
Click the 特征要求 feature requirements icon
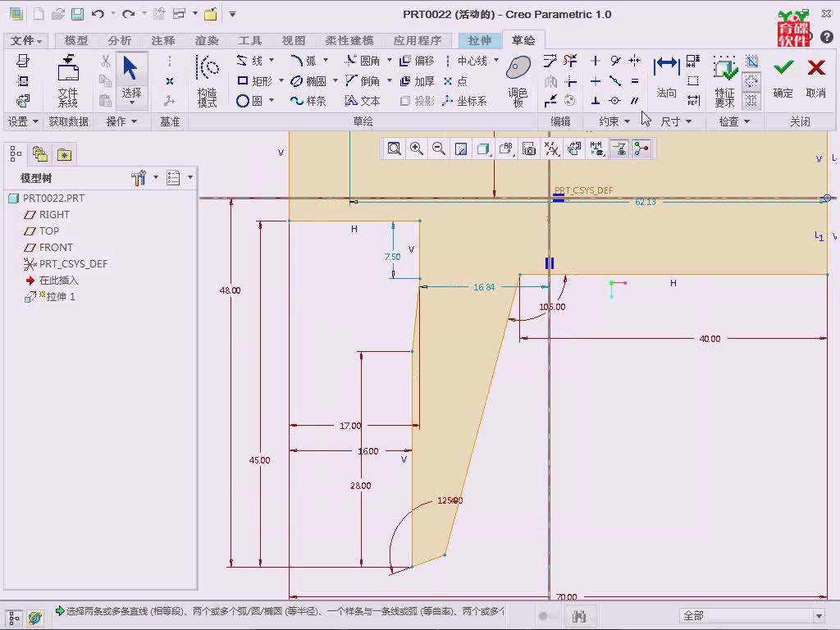(x=724, y=81)
